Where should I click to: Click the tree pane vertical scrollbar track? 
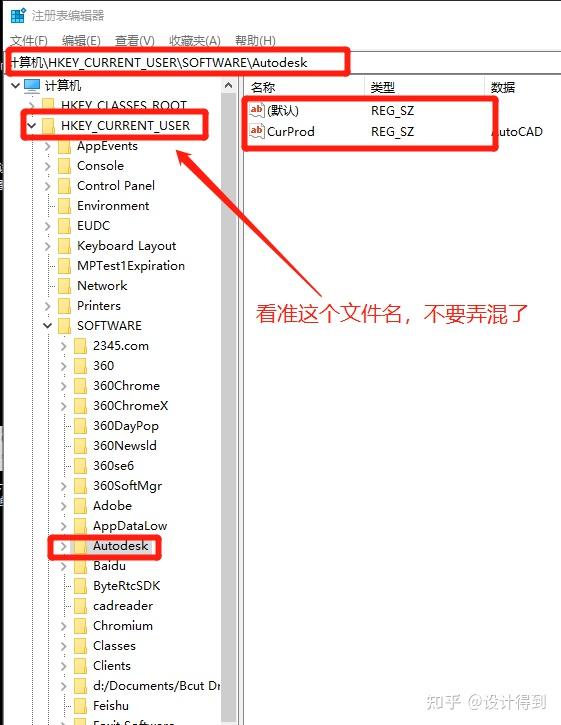pyautogui.click(x=228, y=409)
